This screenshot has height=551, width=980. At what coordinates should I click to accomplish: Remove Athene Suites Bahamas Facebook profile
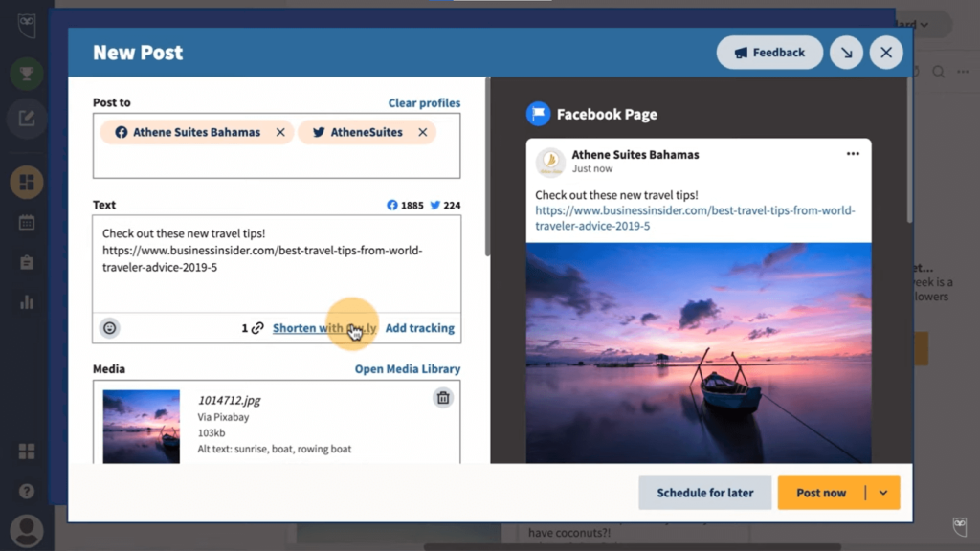click(280, 132)
